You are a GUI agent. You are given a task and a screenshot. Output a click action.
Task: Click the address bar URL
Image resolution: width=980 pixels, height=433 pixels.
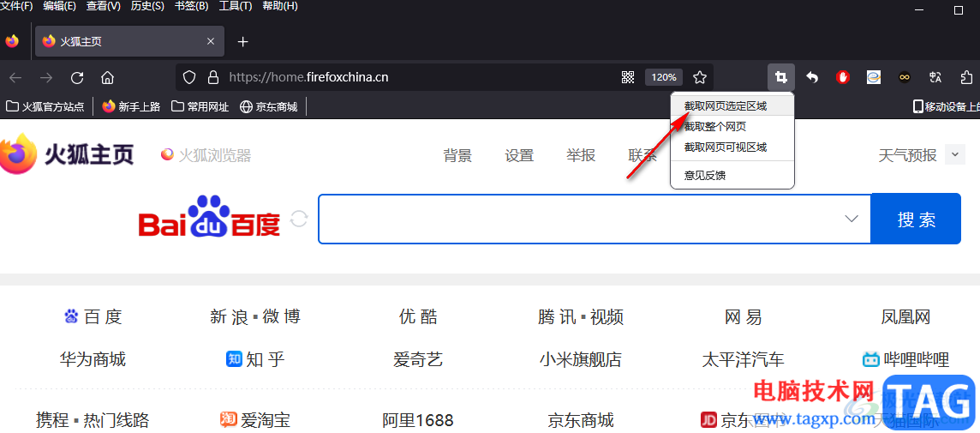308,77
